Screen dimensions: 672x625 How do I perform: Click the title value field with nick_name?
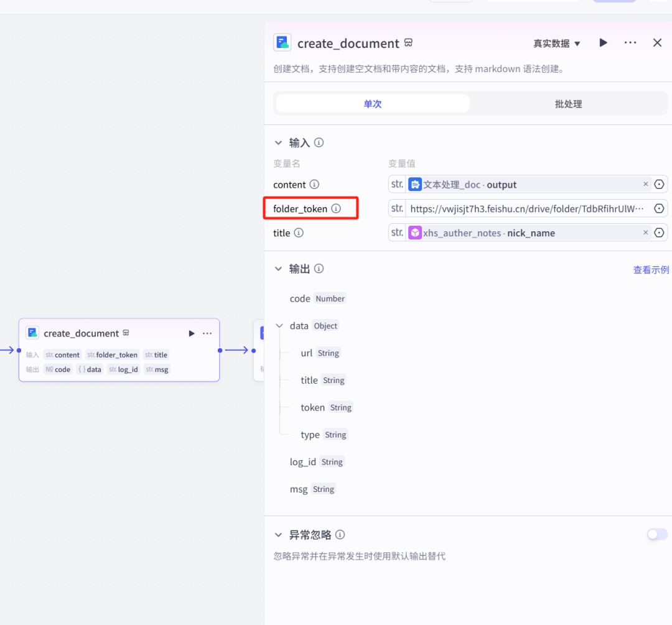(528, 233)
